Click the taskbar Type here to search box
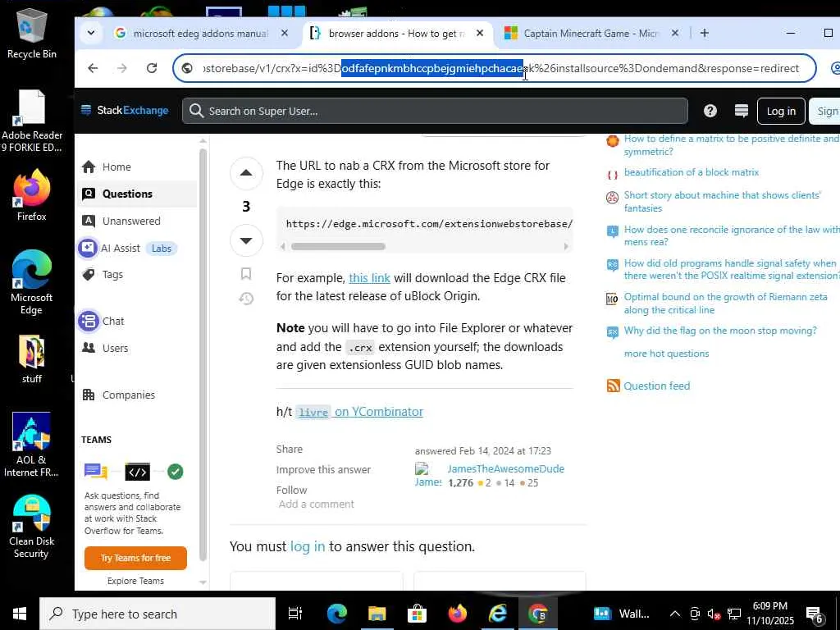 coord(157,614)
